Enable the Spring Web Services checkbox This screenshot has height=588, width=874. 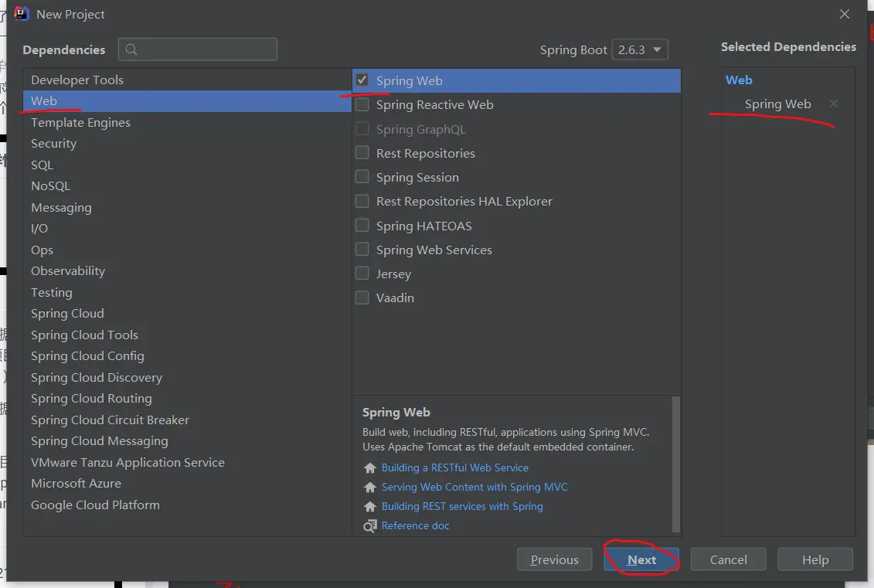tap(362, 249)
